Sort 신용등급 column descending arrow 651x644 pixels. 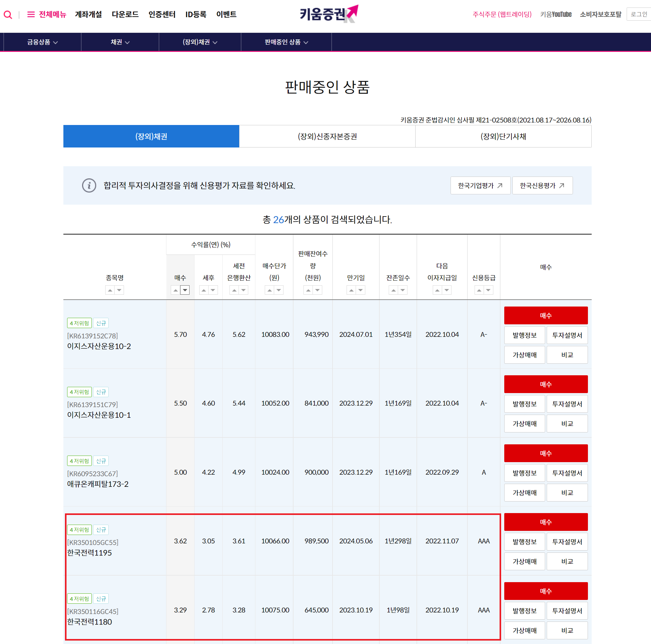[x=488, y=290]
